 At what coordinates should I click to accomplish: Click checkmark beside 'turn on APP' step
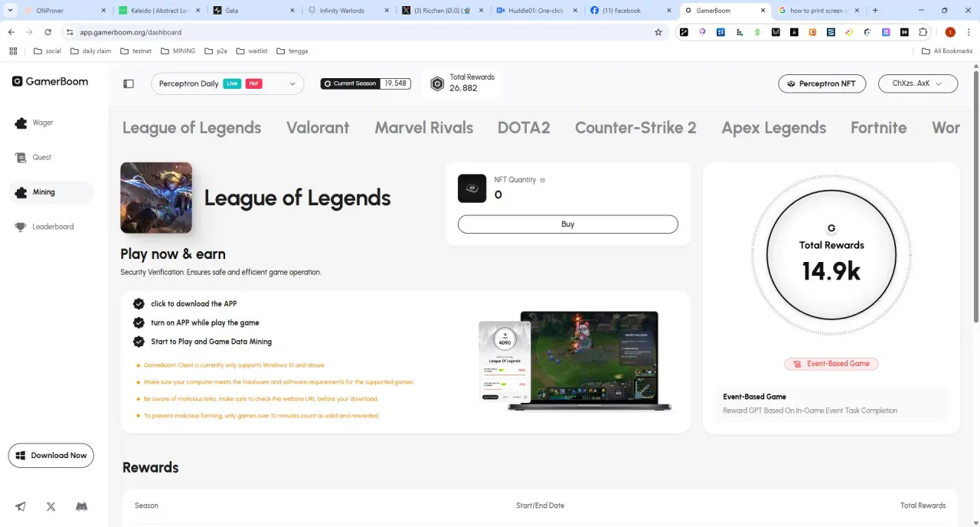tap(139, 322)
